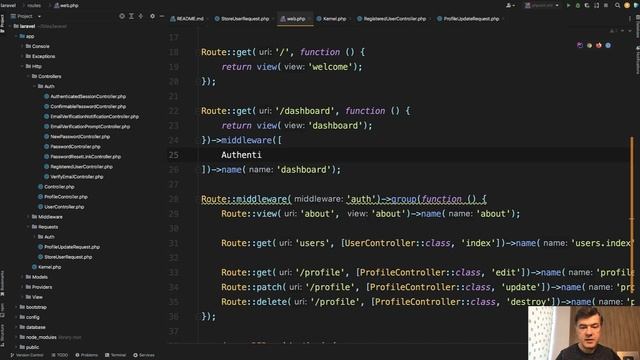Expand the Middleware folder

(29, 217)
